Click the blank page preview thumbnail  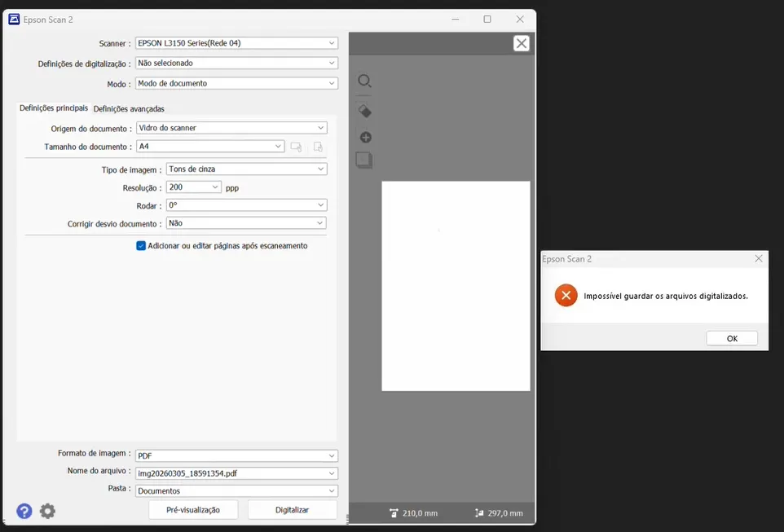click(456, 285)
